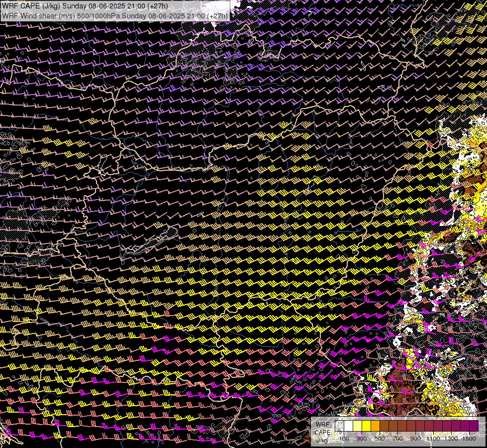Click the legend value 500
487x448 pixels.
click(380, 439)
